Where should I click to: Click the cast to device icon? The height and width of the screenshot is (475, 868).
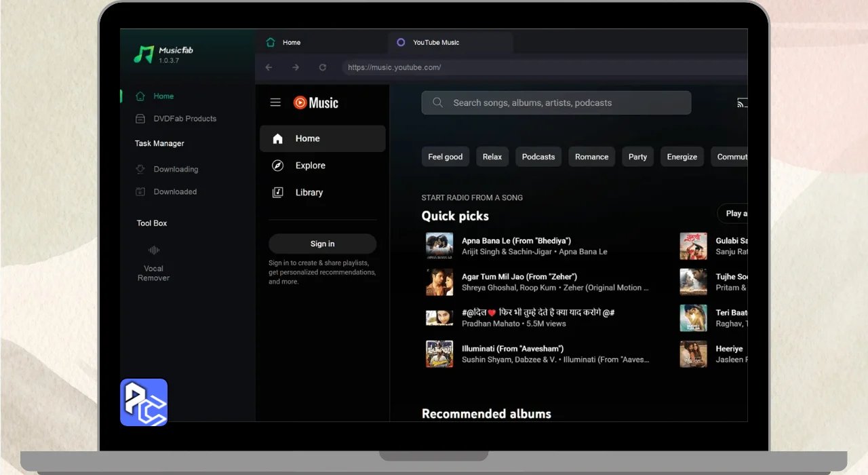[743, 103]
